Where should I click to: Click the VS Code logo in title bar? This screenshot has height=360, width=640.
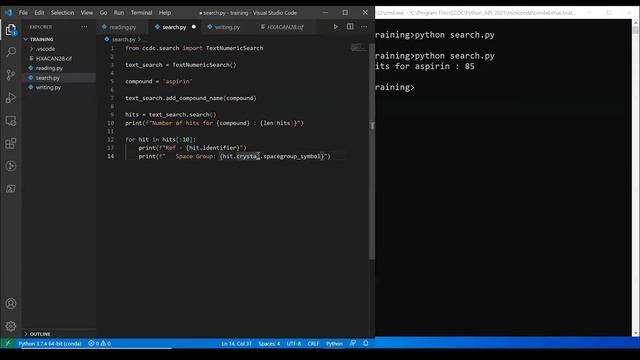click(9, 13)
